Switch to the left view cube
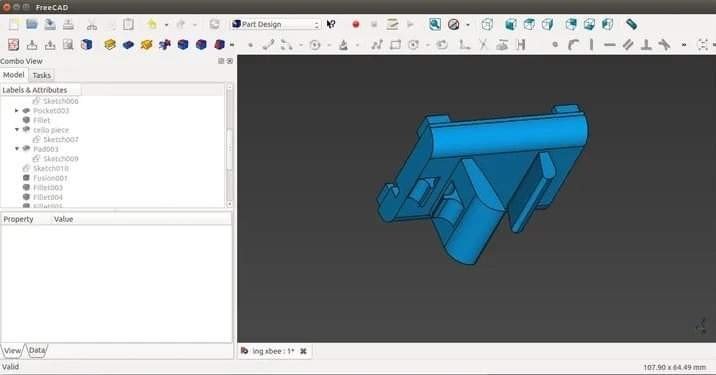 pyautogui.click(x=607, y=24)
